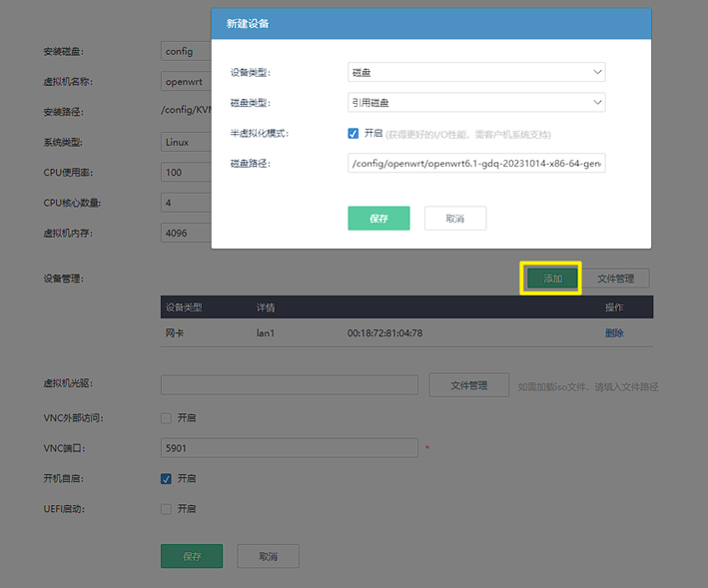This screenshot has width=708, height=588.
Task: Click the CPU使用率 field showing 100
Action: [x=186, y=173]
